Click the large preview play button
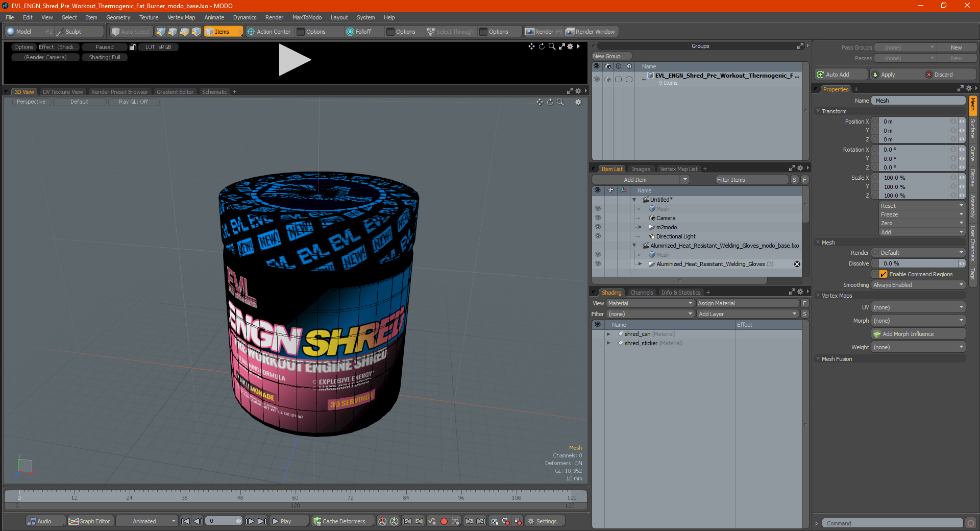This screenshot has width=980, height=531. click(295, 60)
